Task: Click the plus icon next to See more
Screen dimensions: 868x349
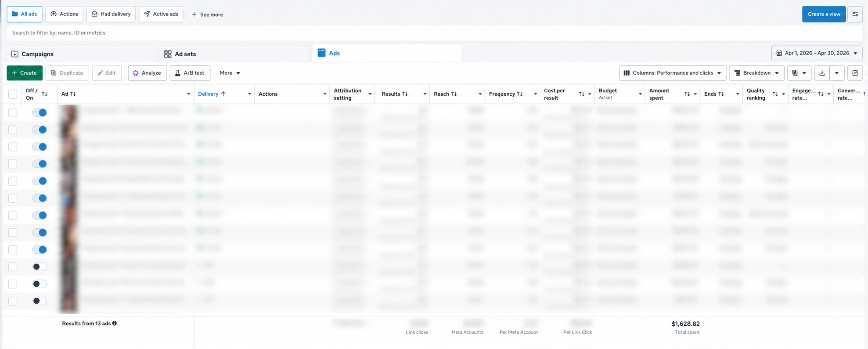Action: point(194,14)
